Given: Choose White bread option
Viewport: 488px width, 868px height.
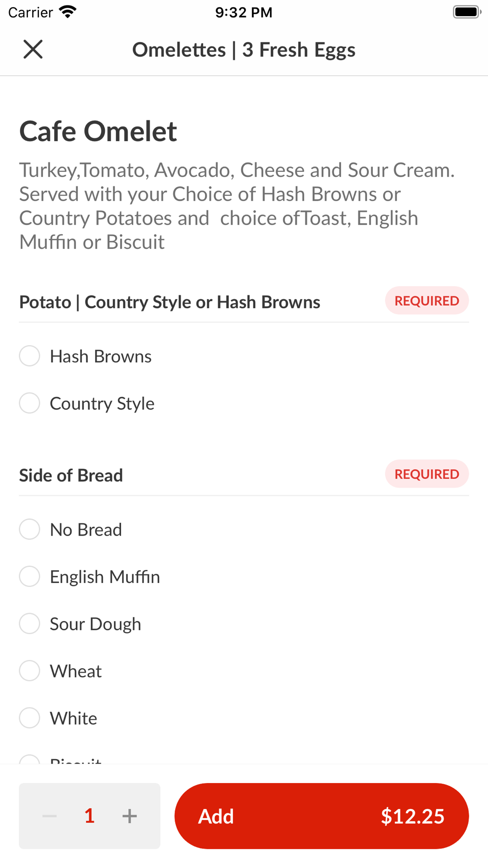Looking at the screenshot, I should pos(30,718).
